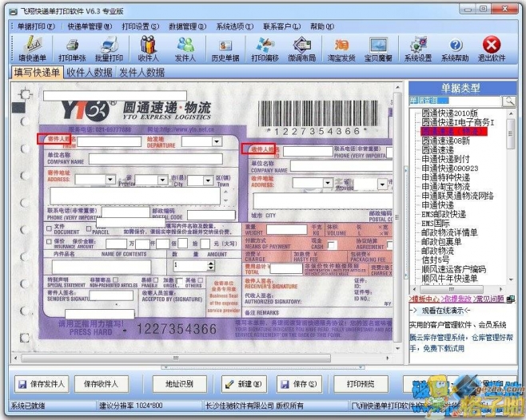Open the 始发地 DEPARTURE dropdown
This screenshot has height=420, width=526.
coord(217,141)
